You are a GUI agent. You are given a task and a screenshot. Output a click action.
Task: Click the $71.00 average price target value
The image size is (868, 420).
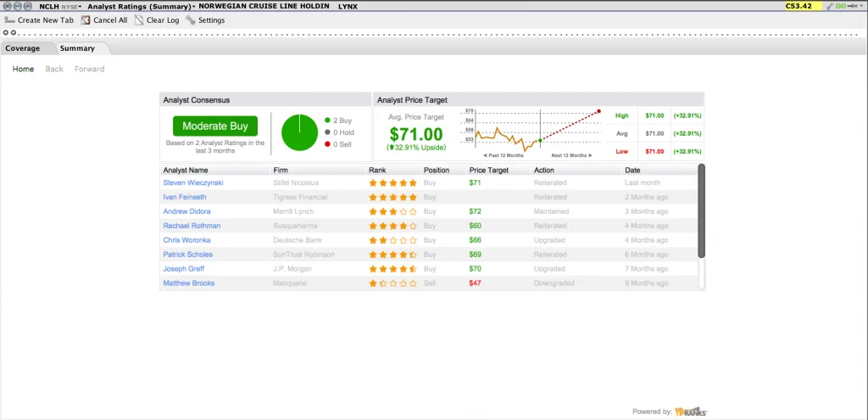click(416, 134)
